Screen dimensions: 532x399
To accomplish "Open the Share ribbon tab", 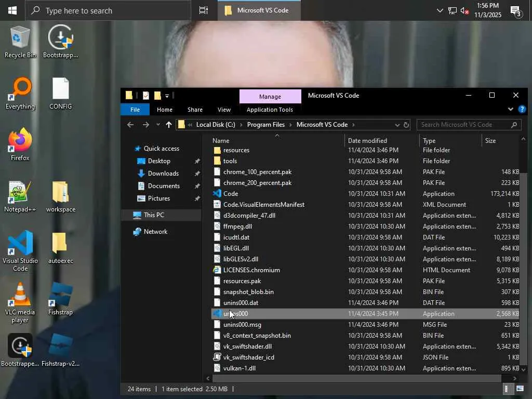I will (195, 110).
